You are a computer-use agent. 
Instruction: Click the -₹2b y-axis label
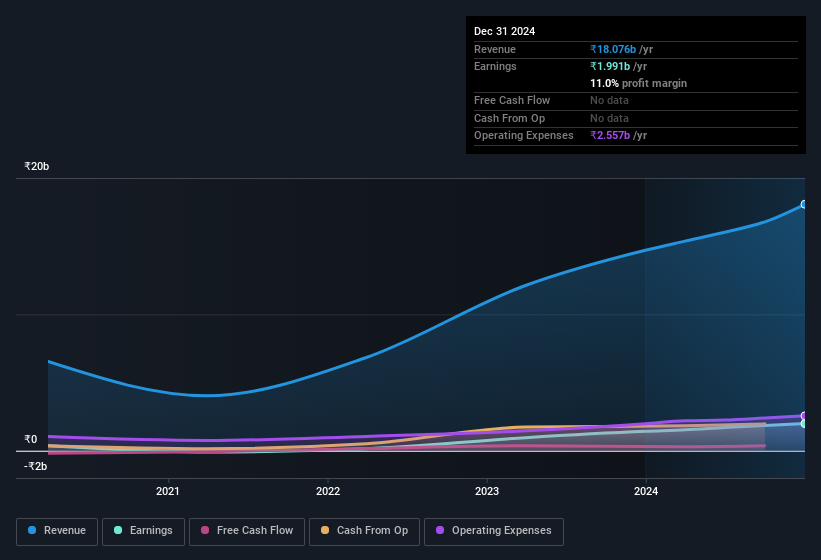pyautogui.click(x=36, y=466)
